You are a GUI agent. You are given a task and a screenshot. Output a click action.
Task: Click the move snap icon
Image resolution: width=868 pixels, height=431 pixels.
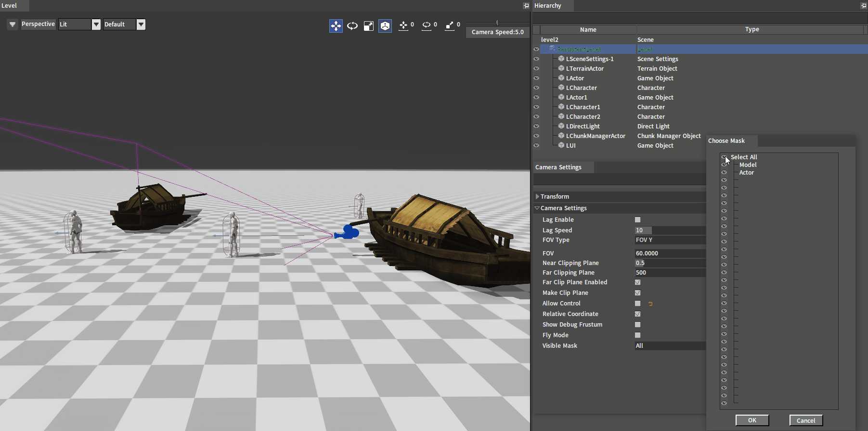(403, 25)
